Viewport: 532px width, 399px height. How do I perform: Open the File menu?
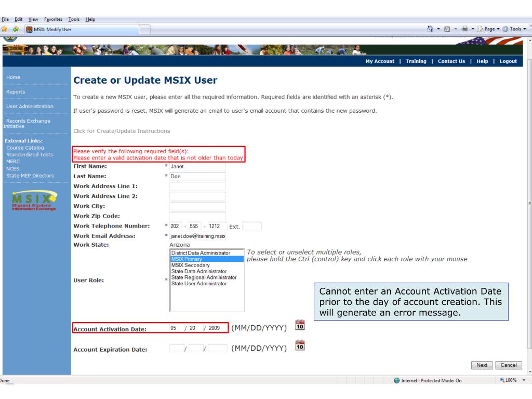pyautogui.click(x=5, y=19)
